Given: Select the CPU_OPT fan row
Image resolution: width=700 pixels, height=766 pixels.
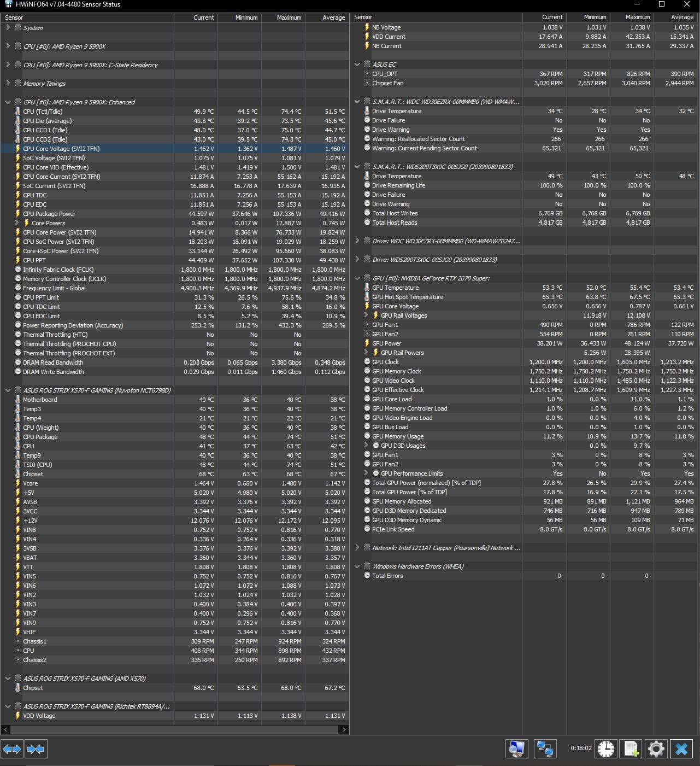Looking at the screenshot, I should [x=525, y=74].
